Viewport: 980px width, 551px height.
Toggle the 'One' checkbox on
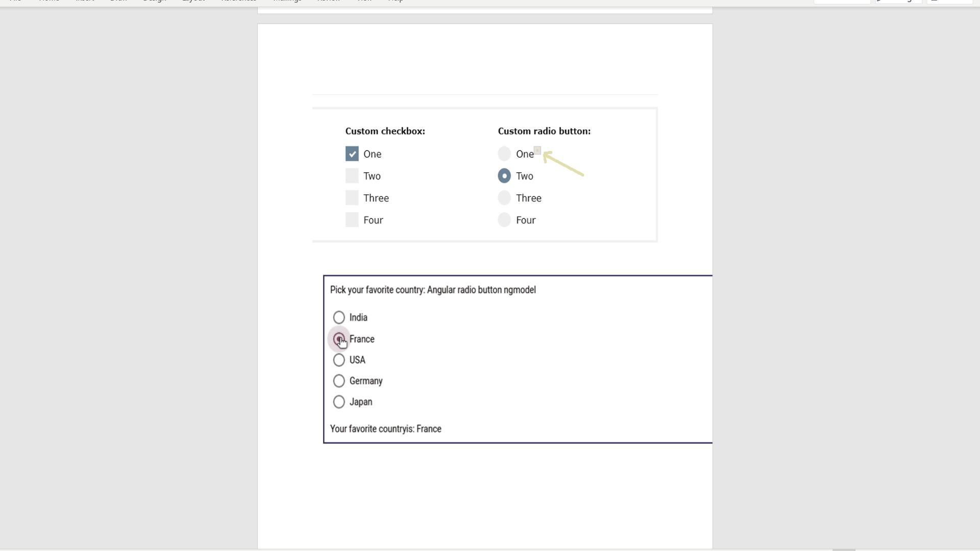tap(352, 154)
